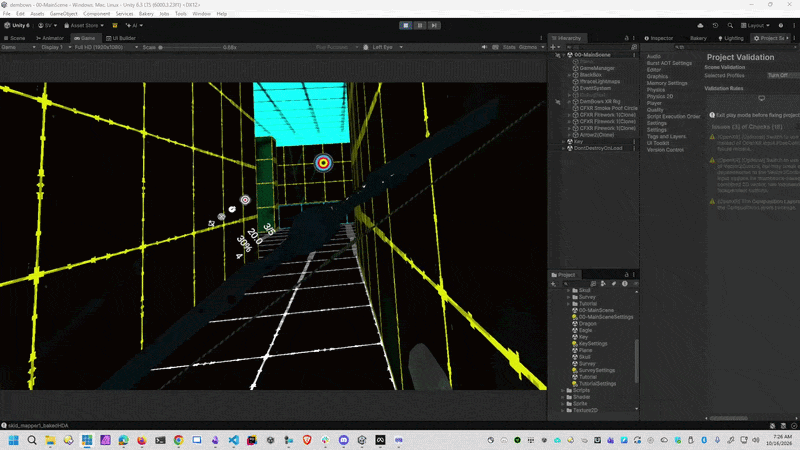Open the Full HD resolution dropdown

pos(106,47)
